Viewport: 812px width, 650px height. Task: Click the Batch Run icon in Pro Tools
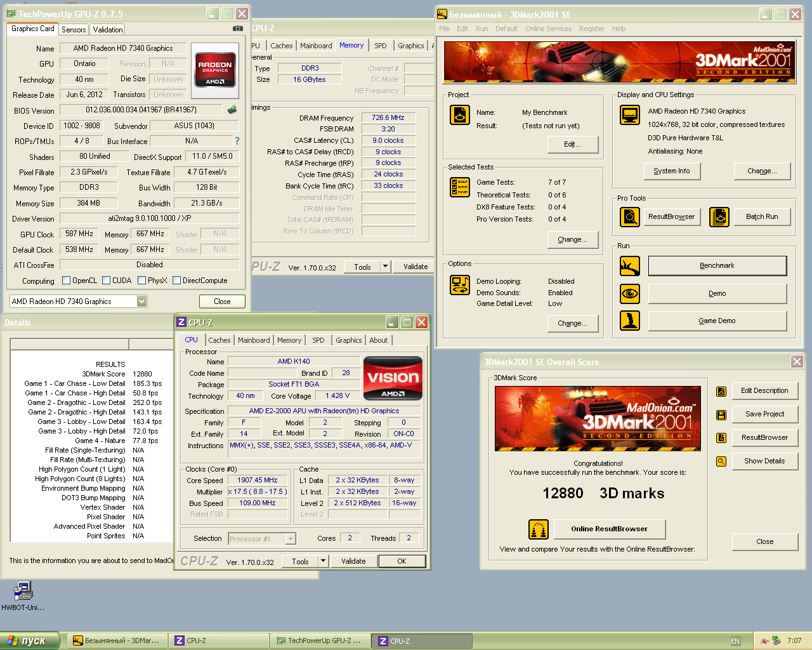point(719,217)
